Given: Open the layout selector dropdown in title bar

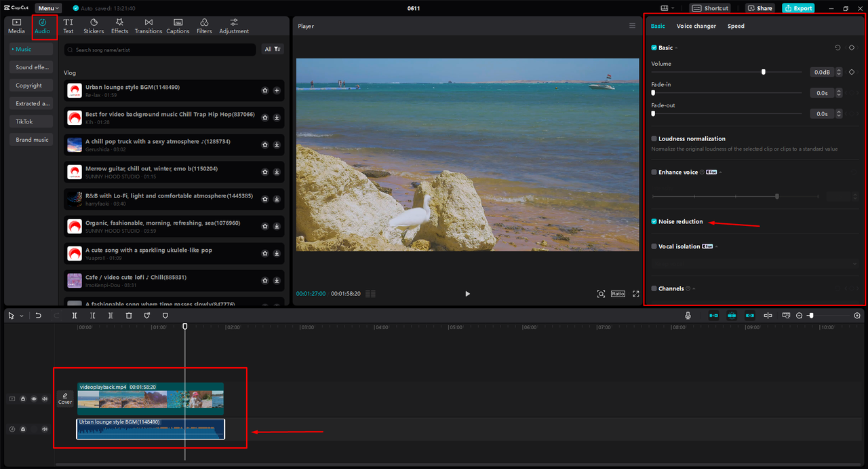Looking at the screenshot, I should (x=667, y=8).
